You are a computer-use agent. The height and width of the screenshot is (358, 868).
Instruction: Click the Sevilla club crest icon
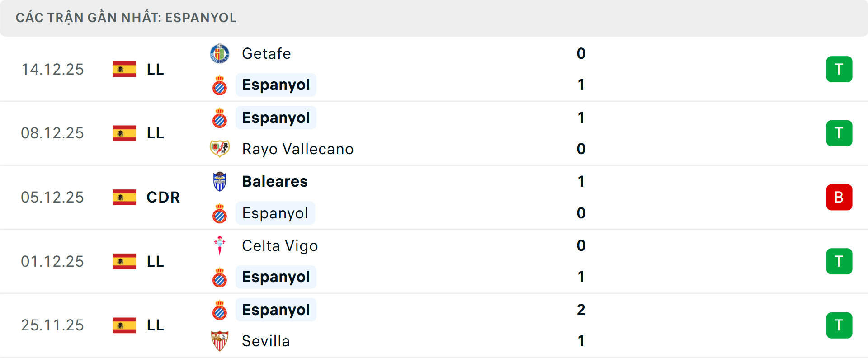coord(220,341)
